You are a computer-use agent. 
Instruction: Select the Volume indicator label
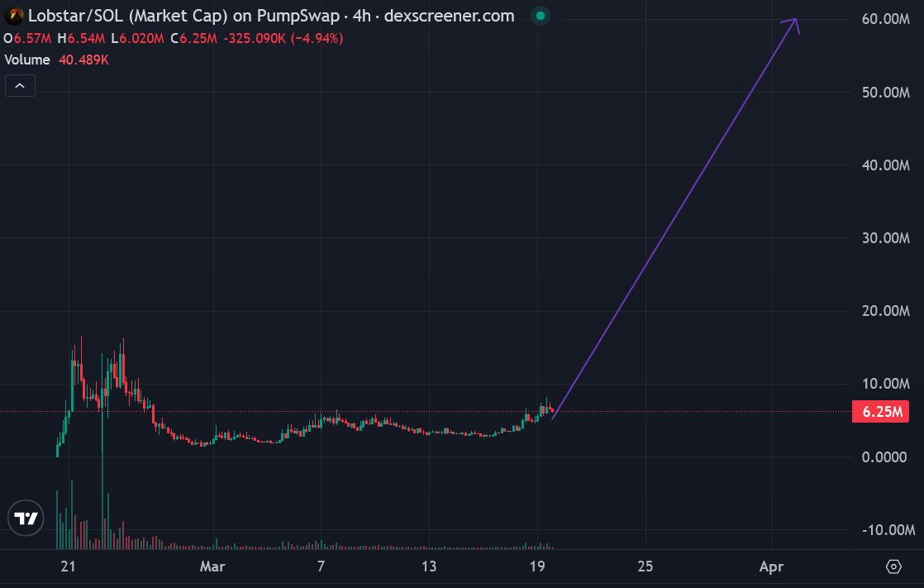point(27,60)
